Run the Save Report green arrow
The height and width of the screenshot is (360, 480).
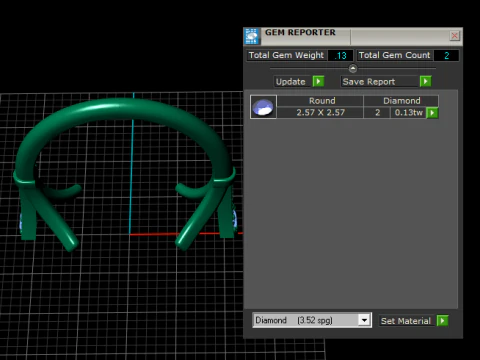tap(426, 81)
